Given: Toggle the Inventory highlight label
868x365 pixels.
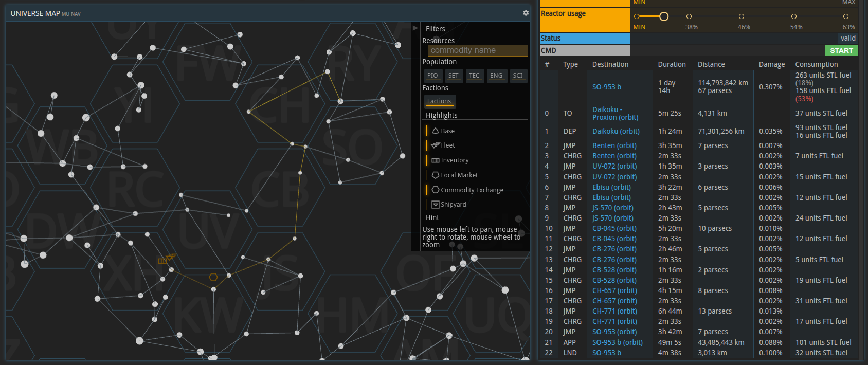Looking at the screenshot, I should point(455,160).
